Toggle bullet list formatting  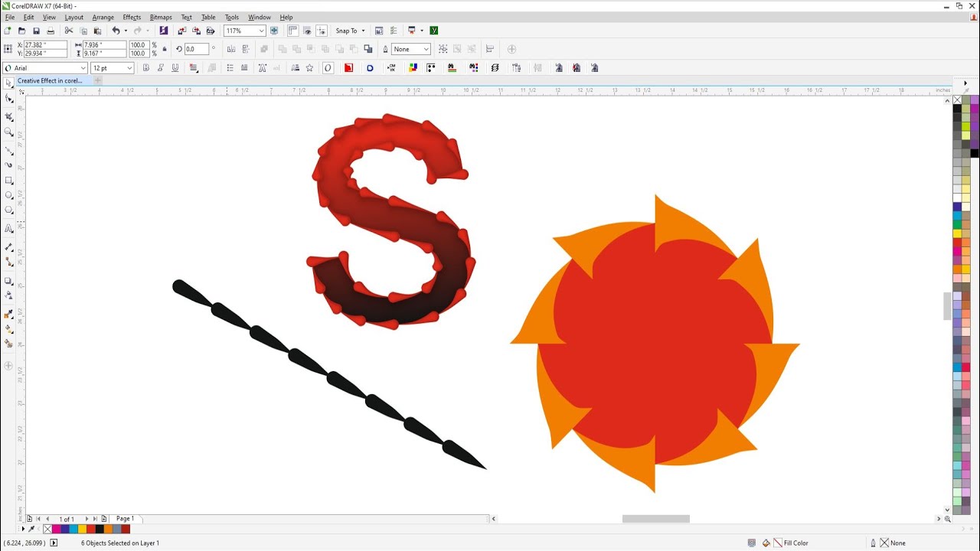(230, 68)
